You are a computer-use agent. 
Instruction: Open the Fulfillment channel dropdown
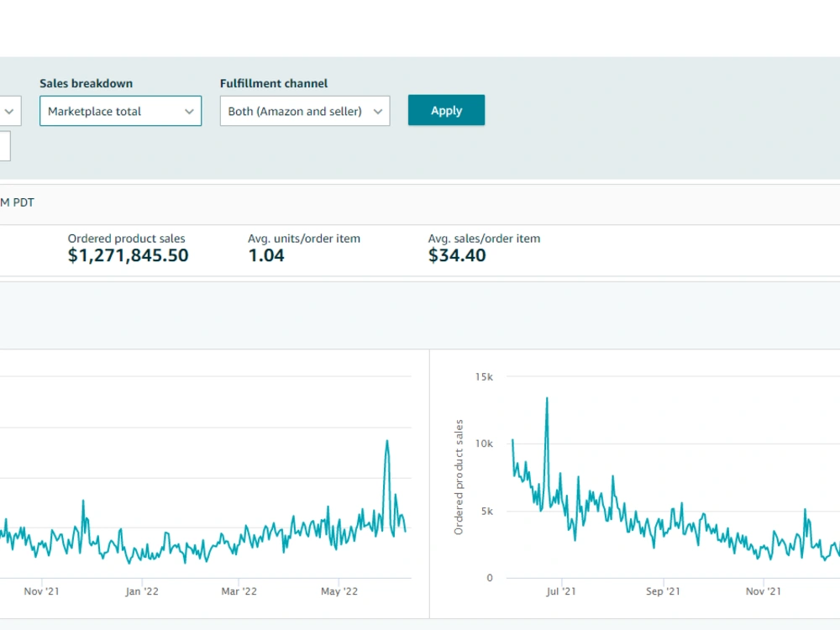click(x=305, y=111)
